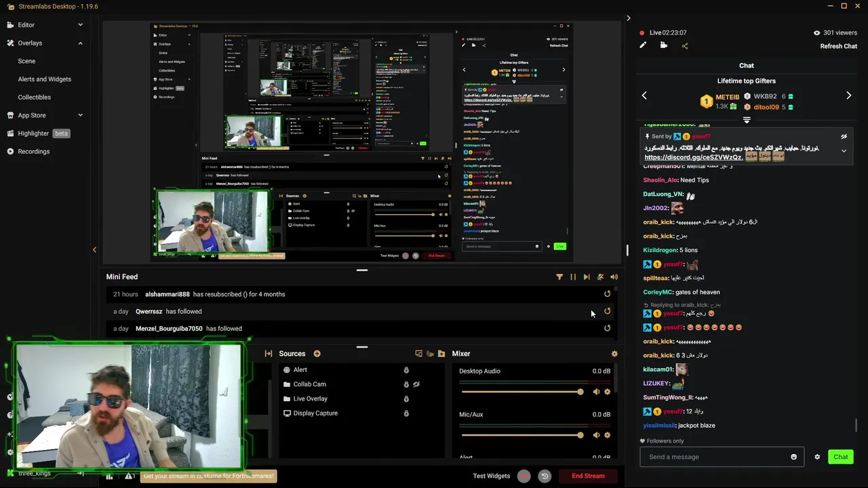Click Test Widgets
Viewport: 868px width, 488px height.
click(x=491, y=476)
